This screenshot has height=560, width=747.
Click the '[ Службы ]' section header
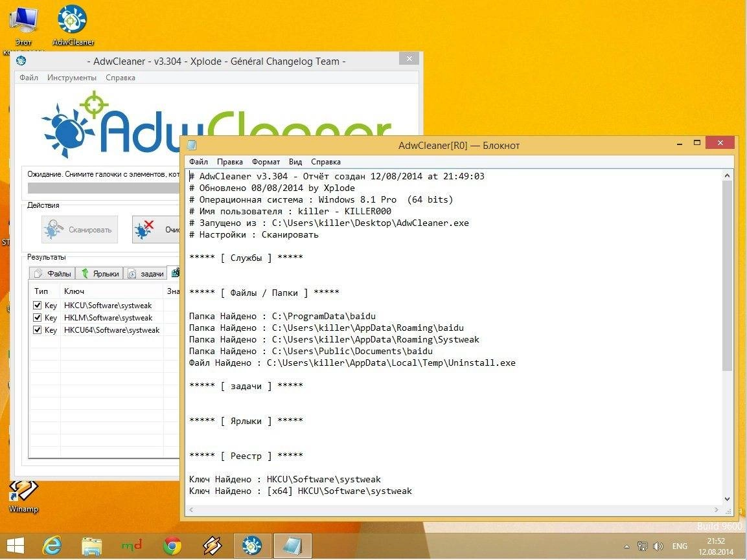[x=246, y=258]
